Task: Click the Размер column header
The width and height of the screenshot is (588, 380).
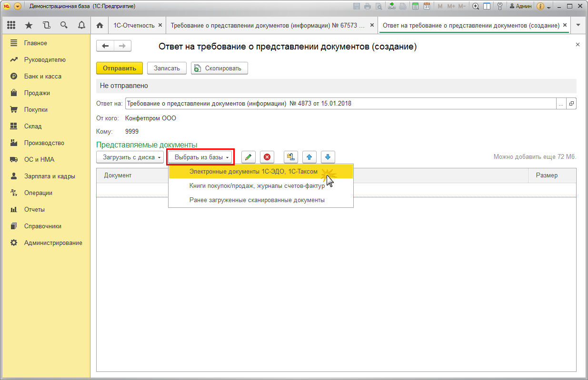Action: click(552, 175)
